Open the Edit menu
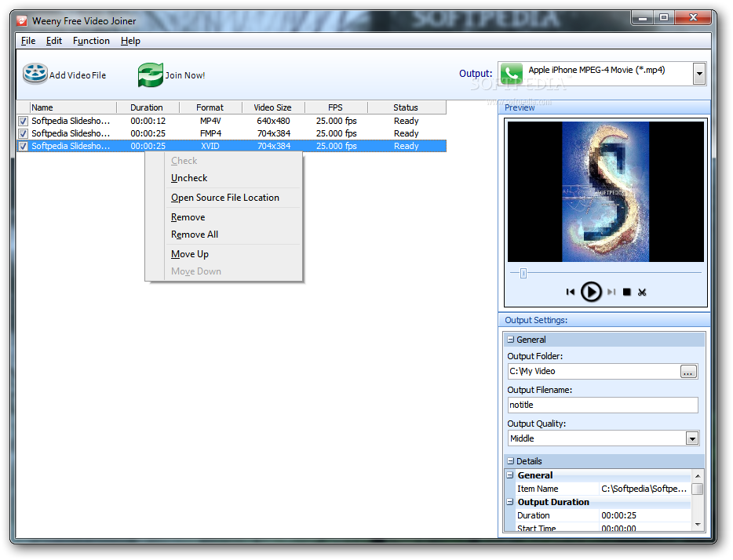This screenshot has height=560, width=733. click(x=54, y=41)
